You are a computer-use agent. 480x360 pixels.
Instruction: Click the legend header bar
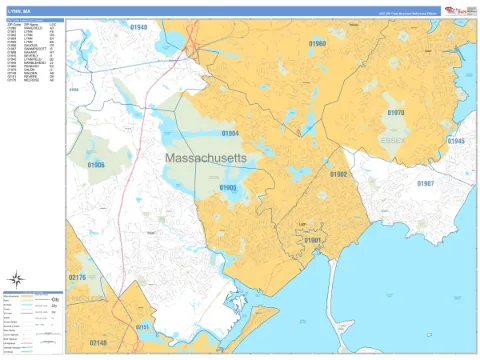click(33, 292)
